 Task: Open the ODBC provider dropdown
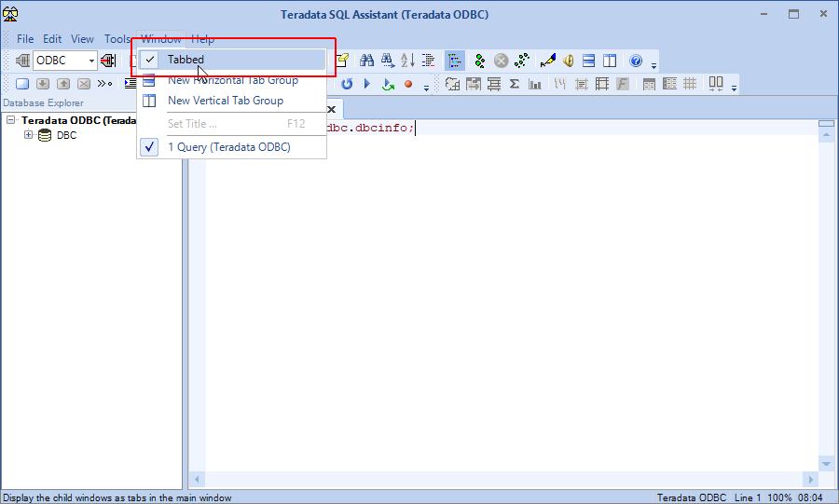pos(91,61)
